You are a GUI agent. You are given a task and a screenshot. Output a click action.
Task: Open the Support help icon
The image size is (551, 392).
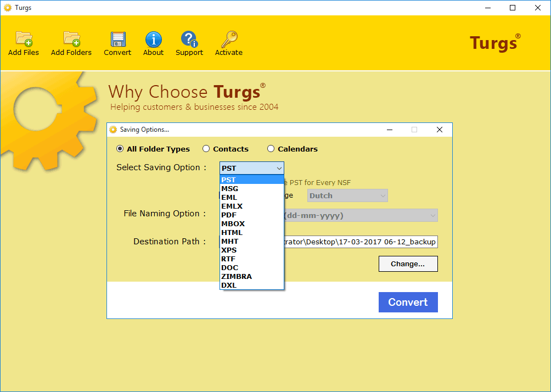(189, 39)
